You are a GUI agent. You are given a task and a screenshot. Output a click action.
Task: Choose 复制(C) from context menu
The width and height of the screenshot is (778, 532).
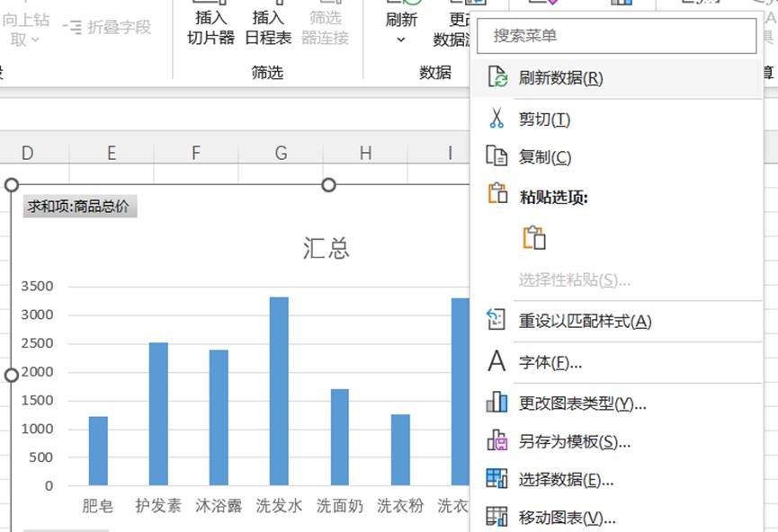click(x=616, y=156)
